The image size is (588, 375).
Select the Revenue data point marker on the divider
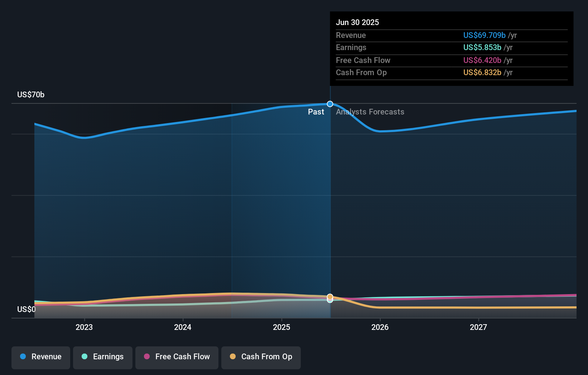point(330,104)
